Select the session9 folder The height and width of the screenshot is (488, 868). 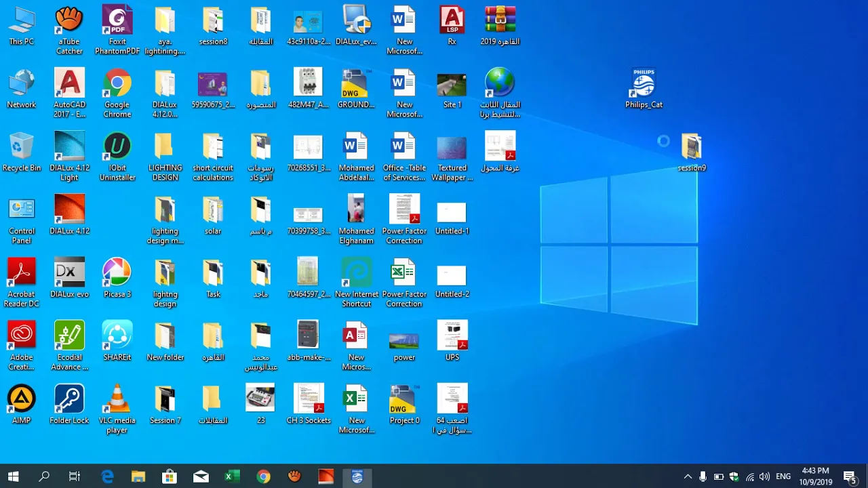click(692, 152)
